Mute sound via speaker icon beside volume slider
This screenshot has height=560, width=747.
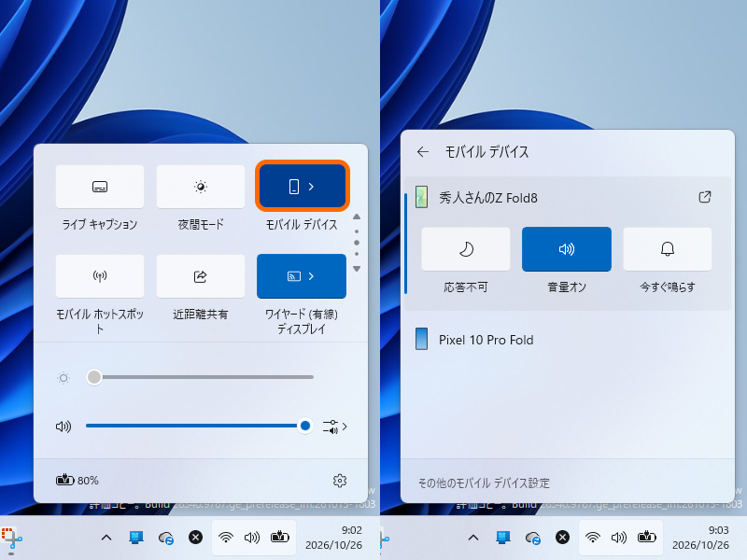point(63,427)
